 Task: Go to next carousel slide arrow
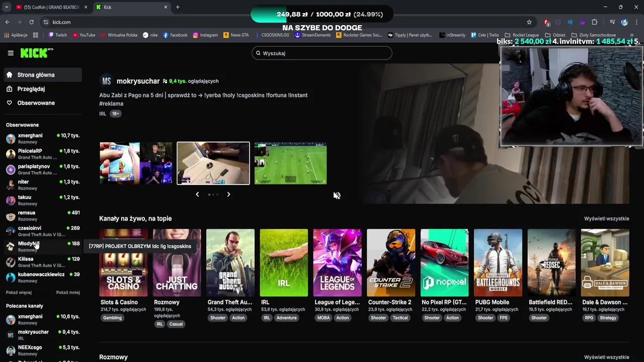coord(228,195)
